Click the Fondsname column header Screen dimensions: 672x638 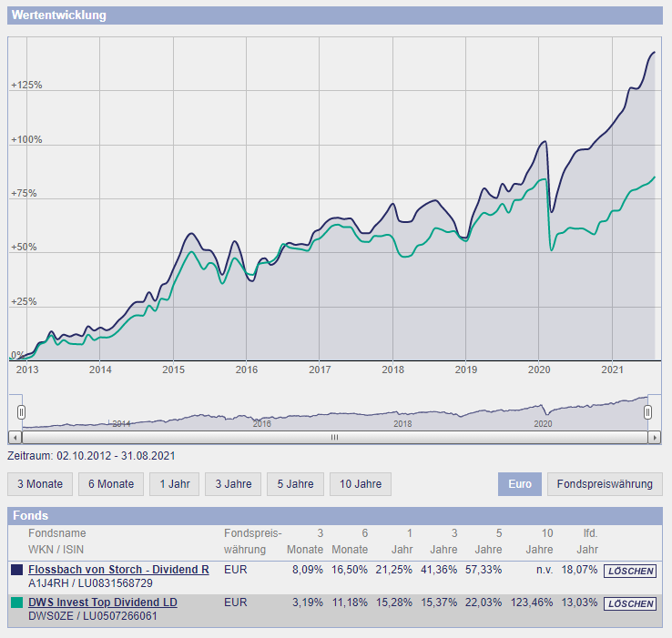pyautogui.click(x=57, y=533)
